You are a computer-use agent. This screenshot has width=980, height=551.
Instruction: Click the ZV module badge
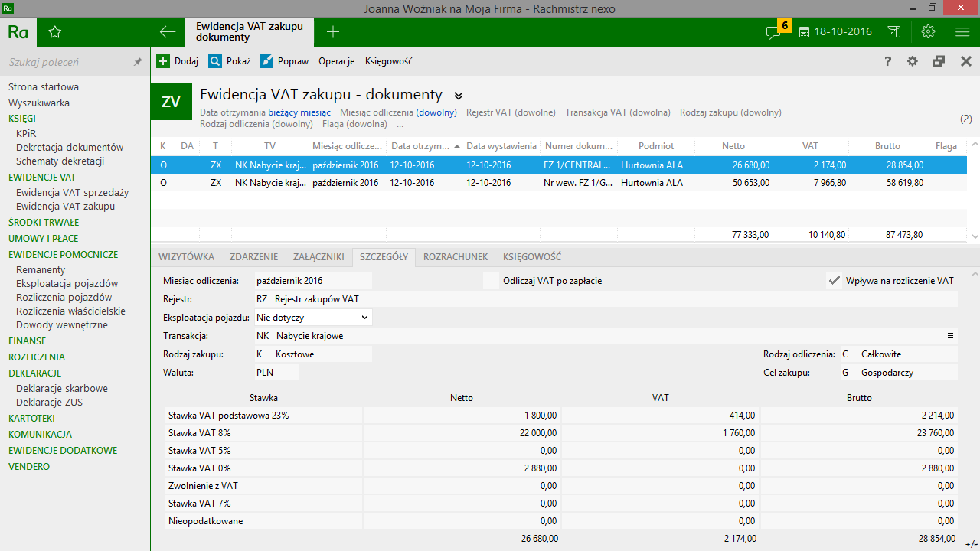point(171,103)
